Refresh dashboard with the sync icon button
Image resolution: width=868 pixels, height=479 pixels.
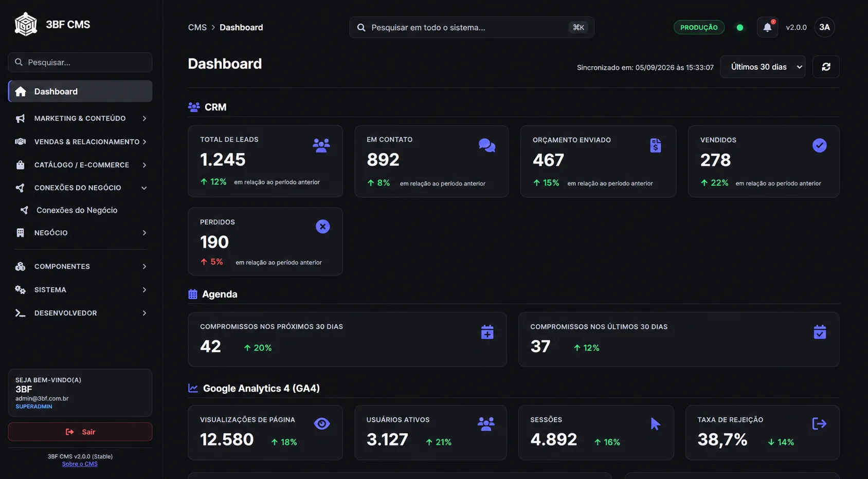tap(826, 67)
